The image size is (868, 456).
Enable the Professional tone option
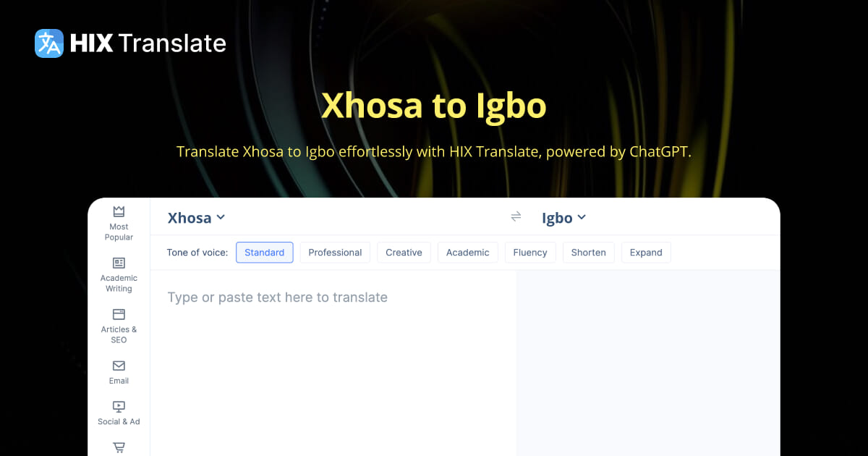(335, 252)
